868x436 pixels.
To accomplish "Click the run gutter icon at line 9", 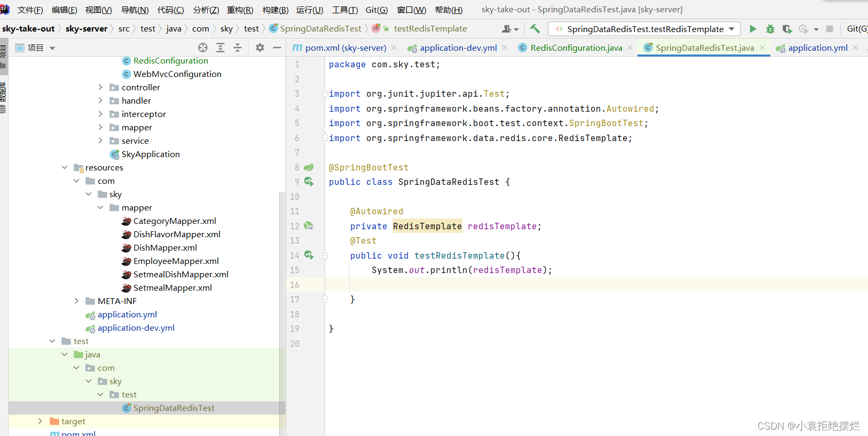I will pos(309,182).
